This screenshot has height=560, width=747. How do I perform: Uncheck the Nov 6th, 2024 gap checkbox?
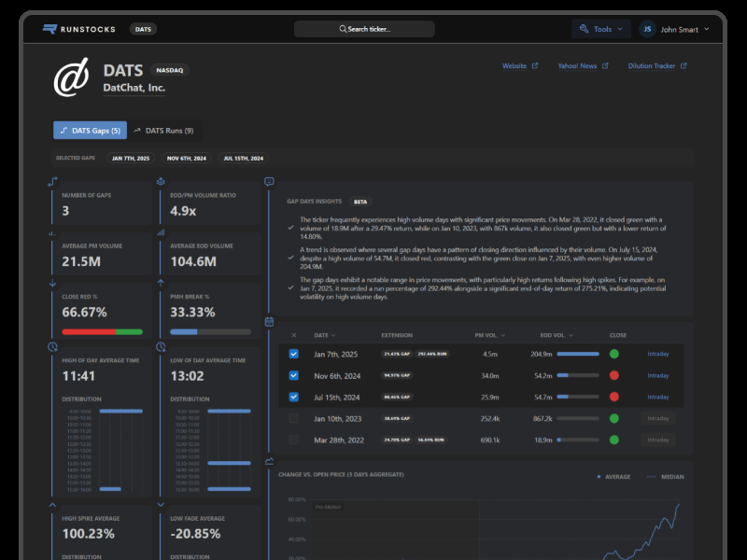[x=294, y=375]
